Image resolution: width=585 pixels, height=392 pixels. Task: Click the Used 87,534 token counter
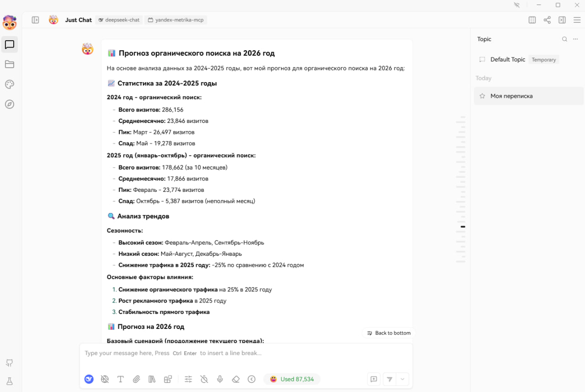click(x=292, y=379)
